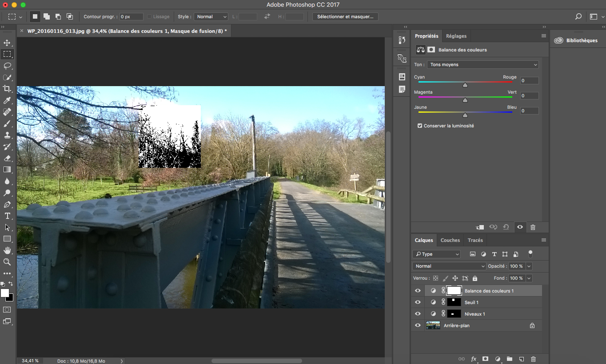Click the Contour progressif input field

coord(131,16)
